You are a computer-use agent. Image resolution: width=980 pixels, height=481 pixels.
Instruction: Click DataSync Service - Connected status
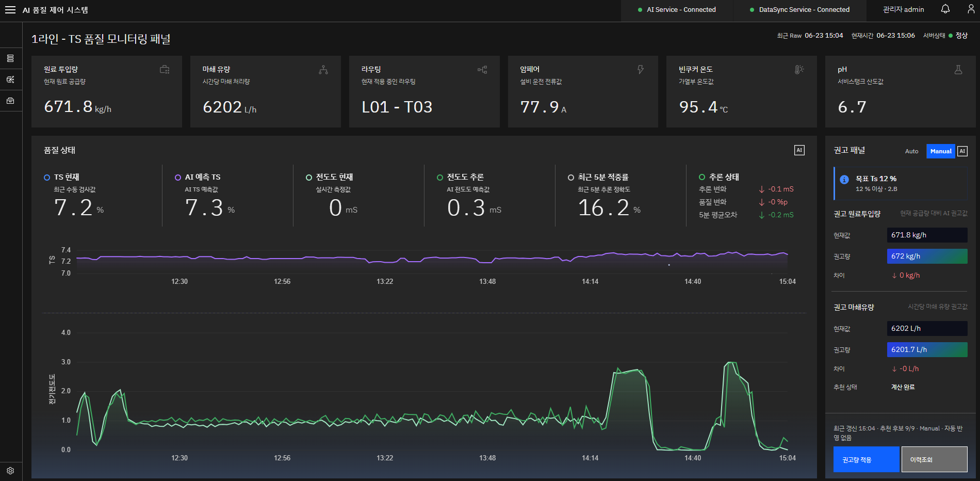pyautogui.click(x=799, y=10)
